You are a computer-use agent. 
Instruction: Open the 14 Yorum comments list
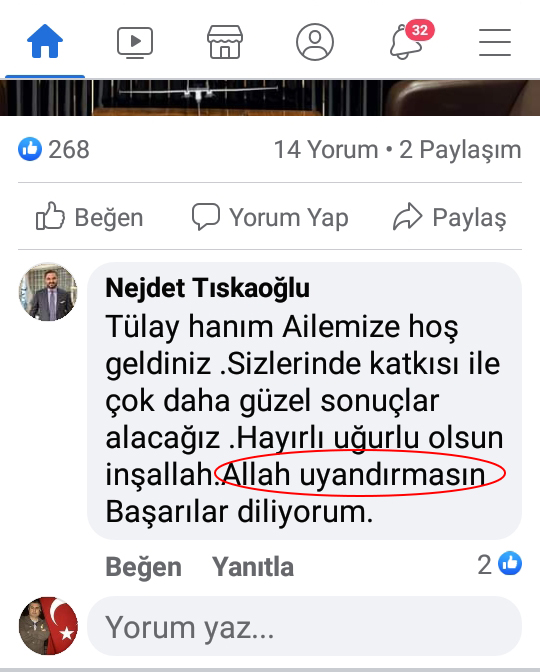click(x=326, y=150)
